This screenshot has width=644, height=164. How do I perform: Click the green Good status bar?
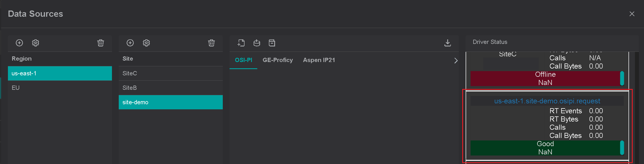pos(545,148)
